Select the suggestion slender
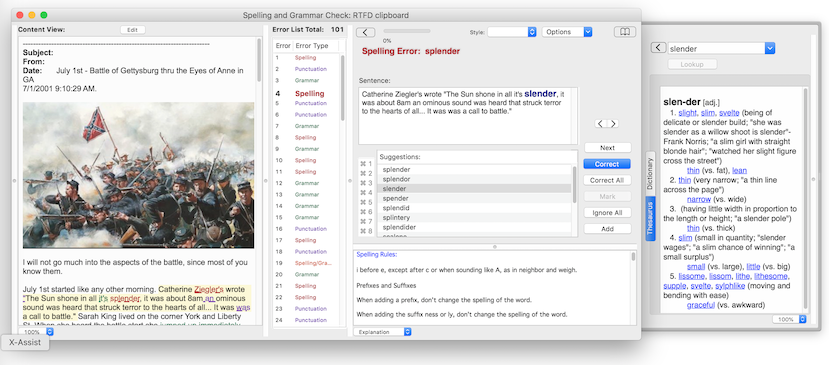 pos(474,188)
